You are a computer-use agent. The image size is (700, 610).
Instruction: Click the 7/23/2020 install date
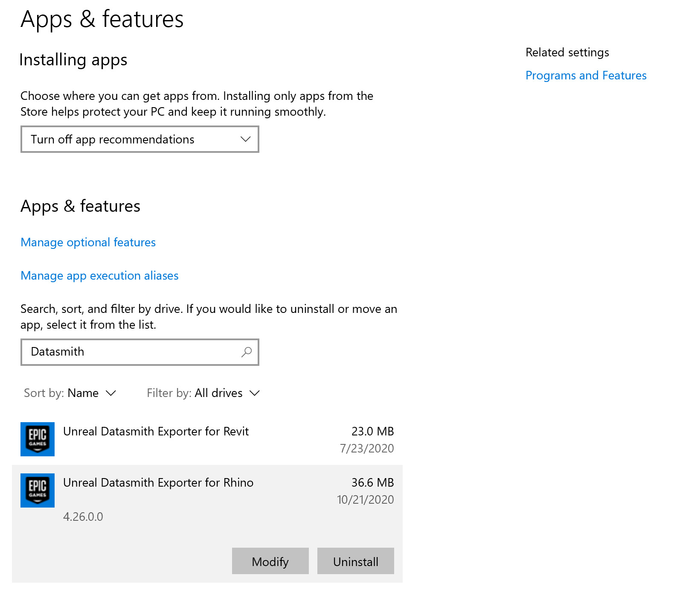pyautogui.click(x=366, y=448)
